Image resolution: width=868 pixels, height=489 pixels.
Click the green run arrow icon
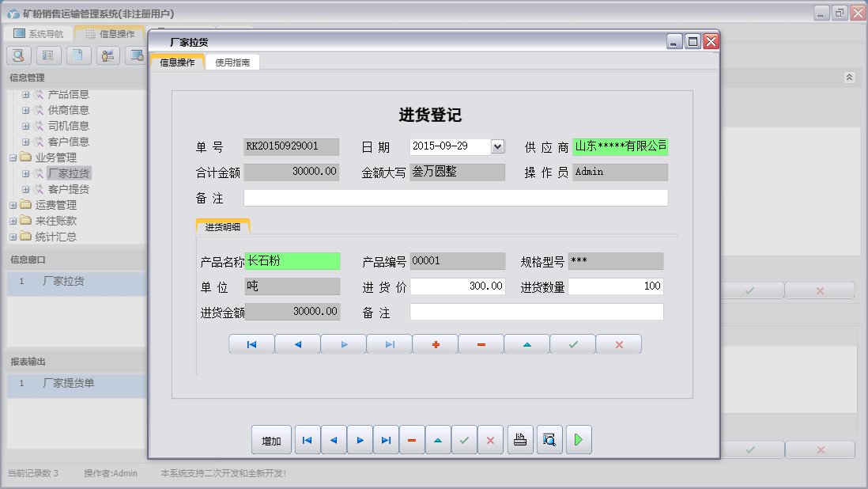coord(579,440)
